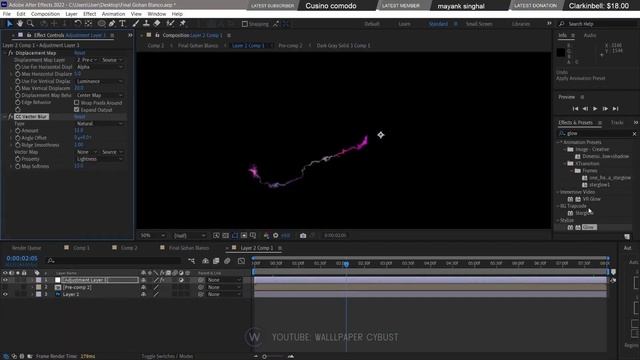Reset the CC Vector Blur effect
This screenshot has height=360, width=640.
(80, 117)
